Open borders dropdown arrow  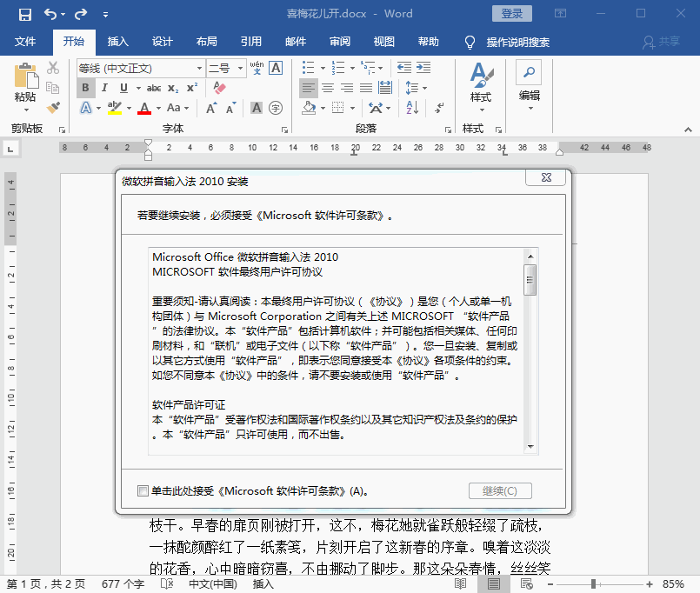click(x=353, y=108)
